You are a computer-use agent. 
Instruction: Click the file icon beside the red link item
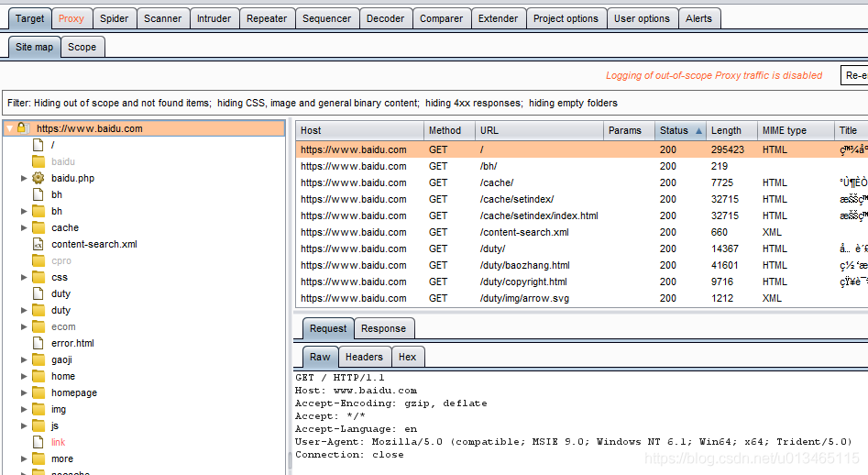[38, 442]
